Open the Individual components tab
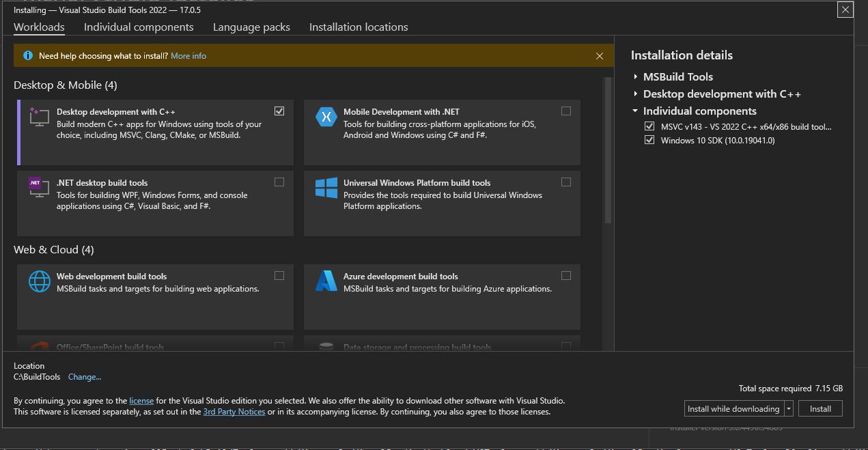The height and width of the screenshot is (450, 868). 139,27
